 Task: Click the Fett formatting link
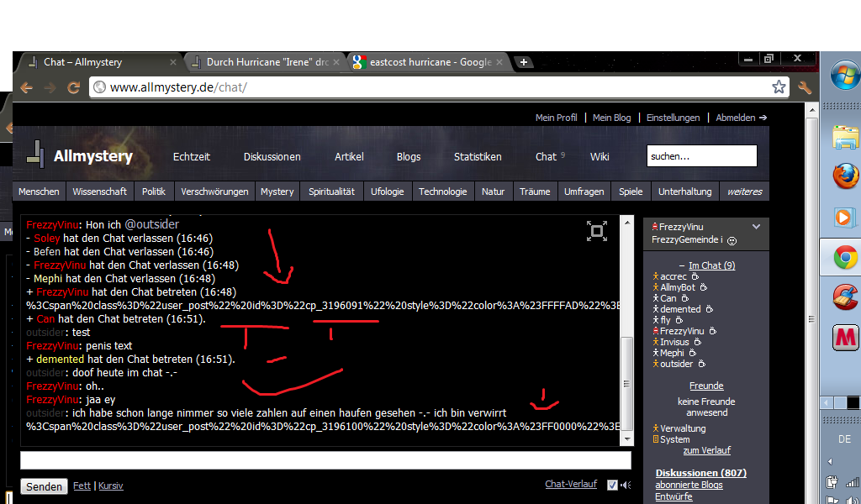click(82, 486)
